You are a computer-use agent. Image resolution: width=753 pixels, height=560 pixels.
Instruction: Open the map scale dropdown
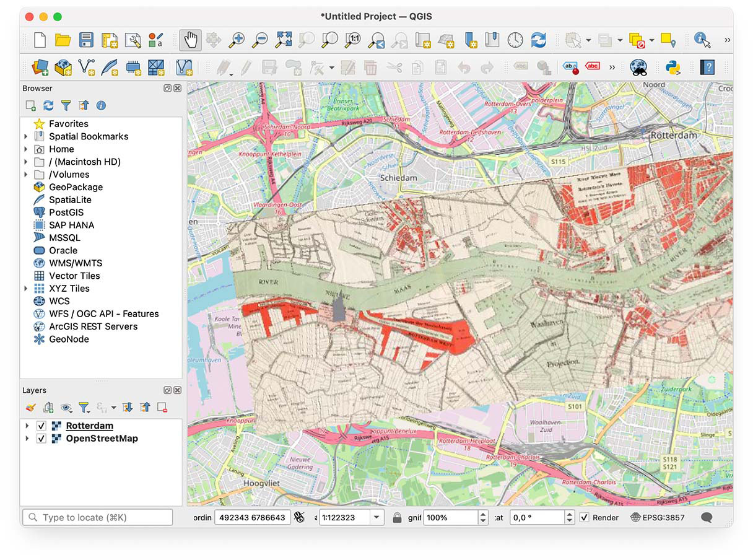[x=377, y=517]
